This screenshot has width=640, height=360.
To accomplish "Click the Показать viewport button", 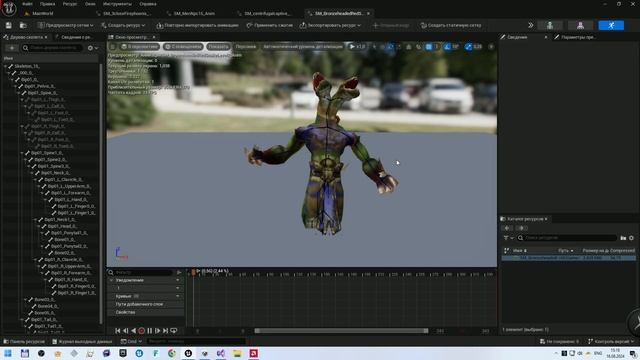I will point(218,47).
